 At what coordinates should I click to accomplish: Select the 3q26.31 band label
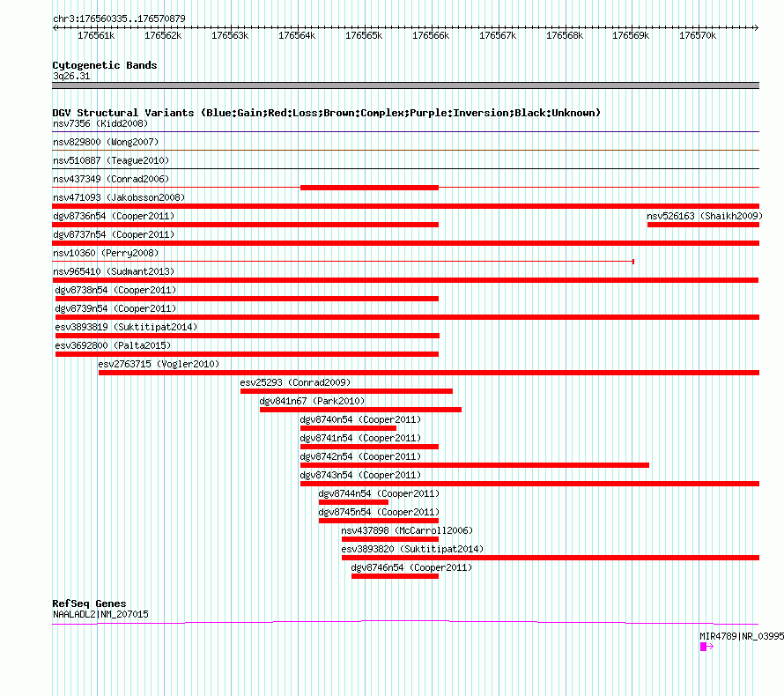71,76
